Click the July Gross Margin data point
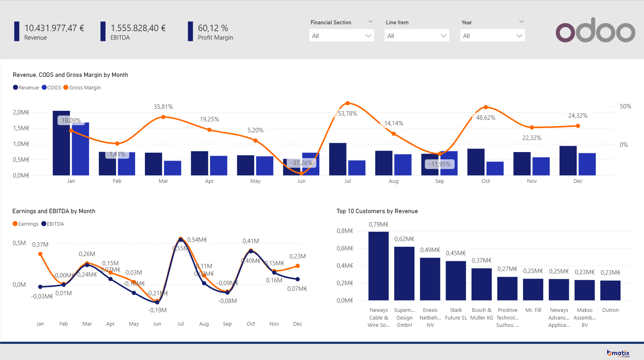Image resolution: width=644 pixels, height=360 pixels. point(347,103)
